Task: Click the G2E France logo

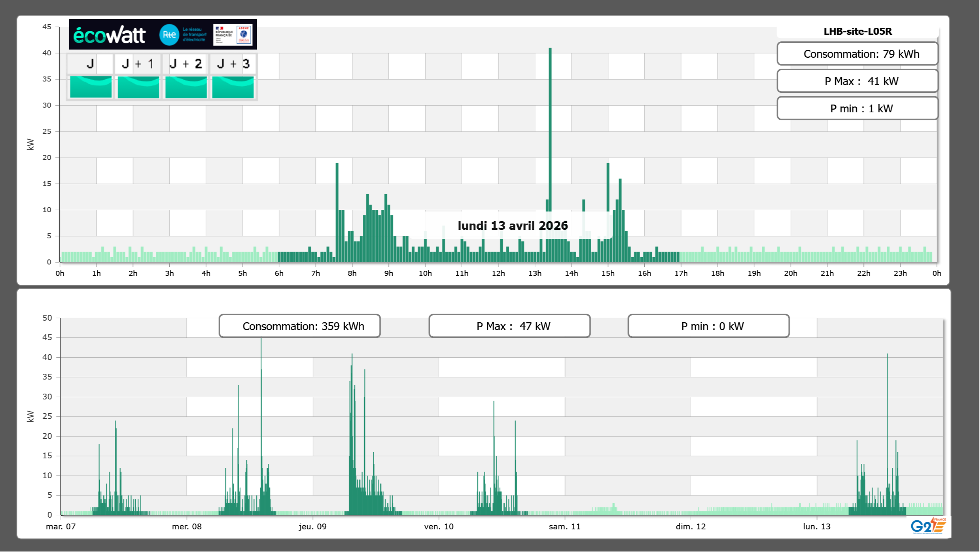Action: [928, 526]
